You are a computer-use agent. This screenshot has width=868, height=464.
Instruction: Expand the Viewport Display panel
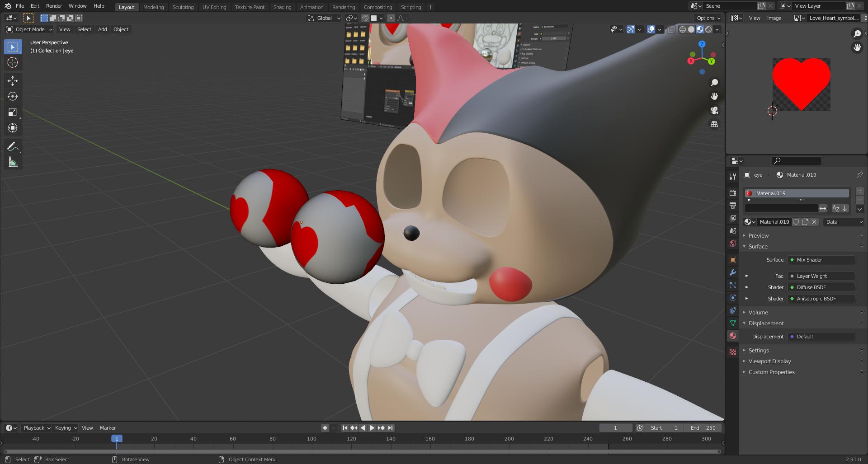click(769, 361)
